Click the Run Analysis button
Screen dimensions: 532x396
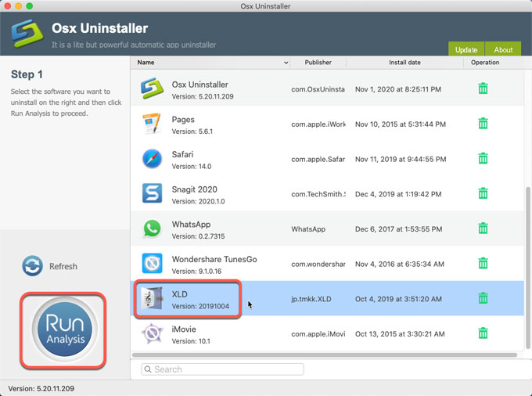coord(64,329)
